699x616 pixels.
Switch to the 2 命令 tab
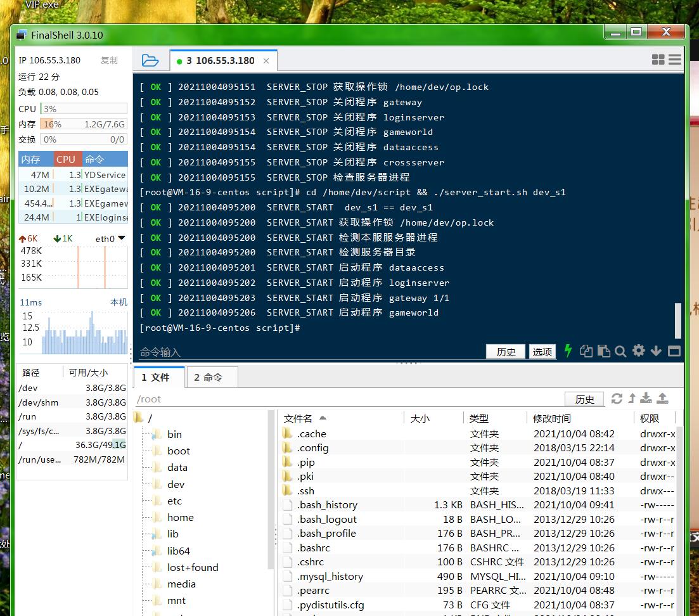pyautogui.click(x=208, y=378)
